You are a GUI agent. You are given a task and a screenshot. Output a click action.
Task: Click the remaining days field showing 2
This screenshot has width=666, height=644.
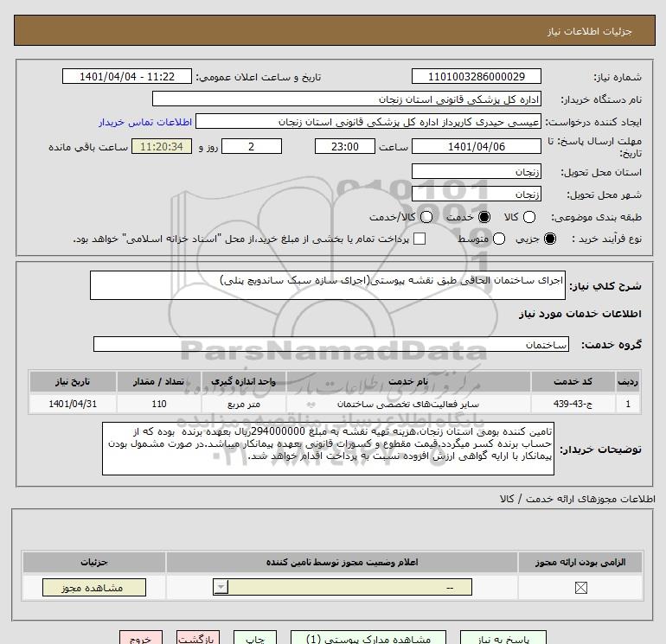[x=252, y=146]
